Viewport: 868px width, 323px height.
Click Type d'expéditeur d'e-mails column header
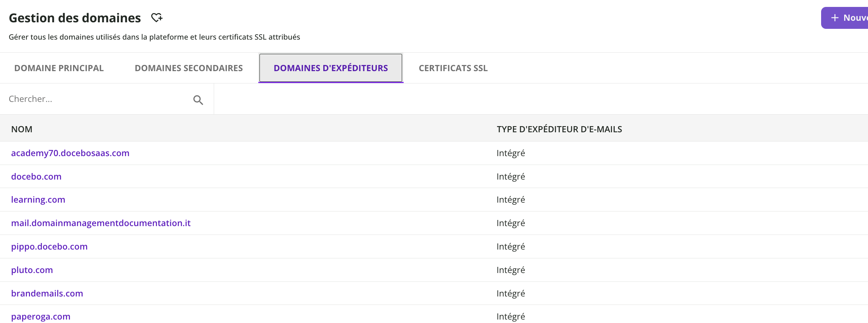[559, 129]
